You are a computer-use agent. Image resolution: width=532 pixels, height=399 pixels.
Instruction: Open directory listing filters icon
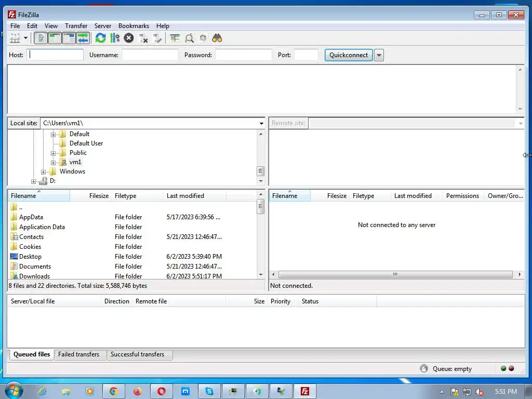175,38
